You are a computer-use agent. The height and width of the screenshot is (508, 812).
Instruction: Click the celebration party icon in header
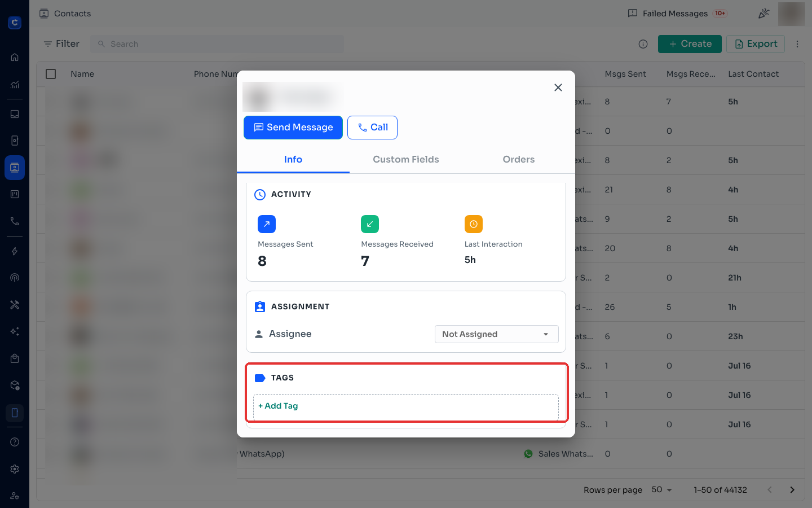tap(764, 14)
